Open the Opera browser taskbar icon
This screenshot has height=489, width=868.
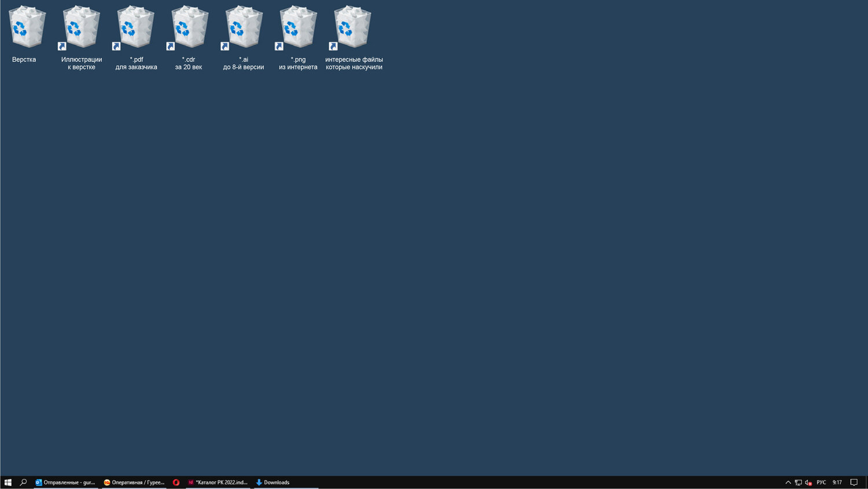[x=176, y=482]
